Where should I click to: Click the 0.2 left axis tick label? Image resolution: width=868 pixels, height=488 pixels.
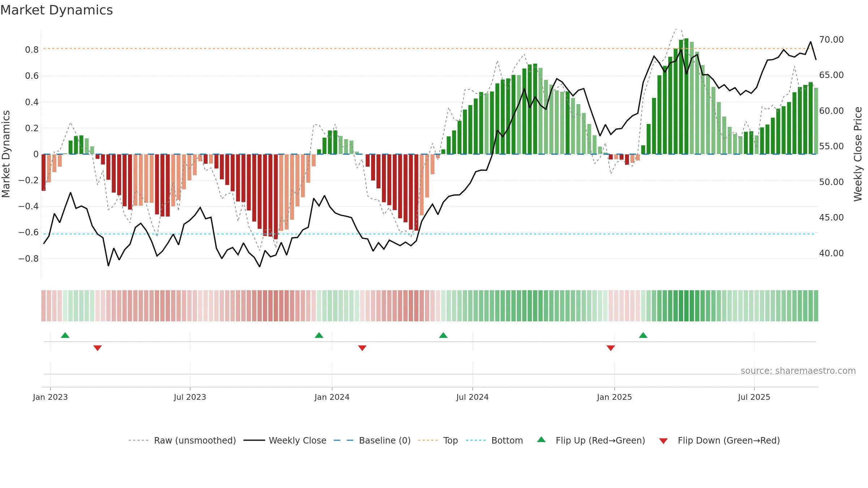(32, 128)
